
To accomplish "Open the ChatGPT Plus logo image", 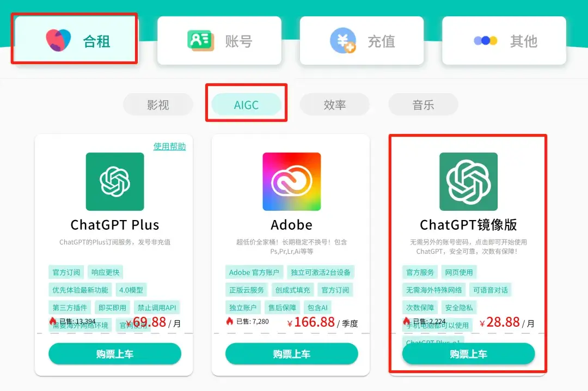I will [x=115, y=182].
